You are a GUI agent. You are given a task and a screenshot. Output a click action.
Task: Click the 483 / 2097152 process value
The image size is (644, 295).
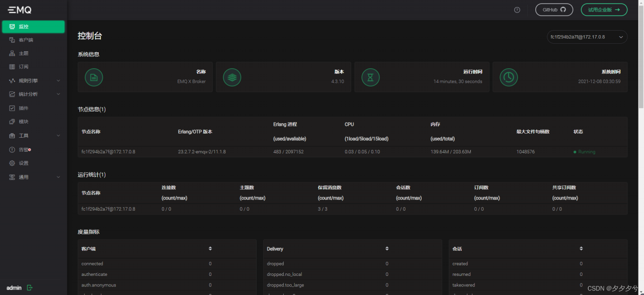(x=288, y=152)
